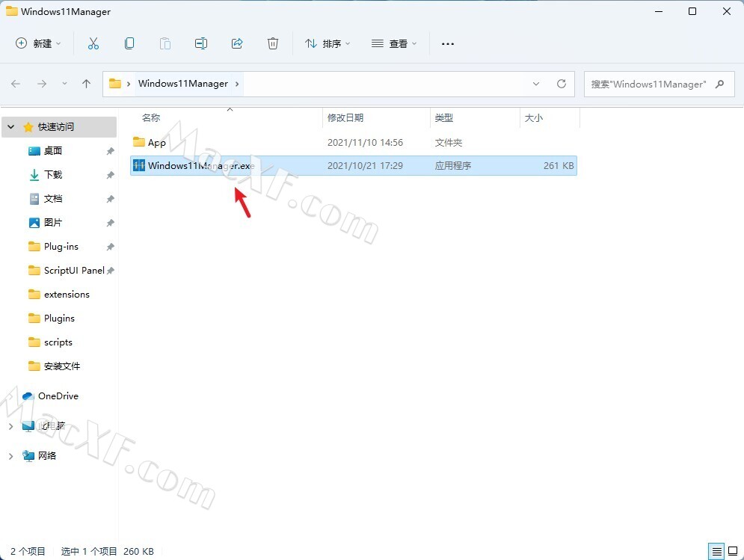Click pin icon next to 桌面
Screen dimensions: 744x560
coord(110,151)
